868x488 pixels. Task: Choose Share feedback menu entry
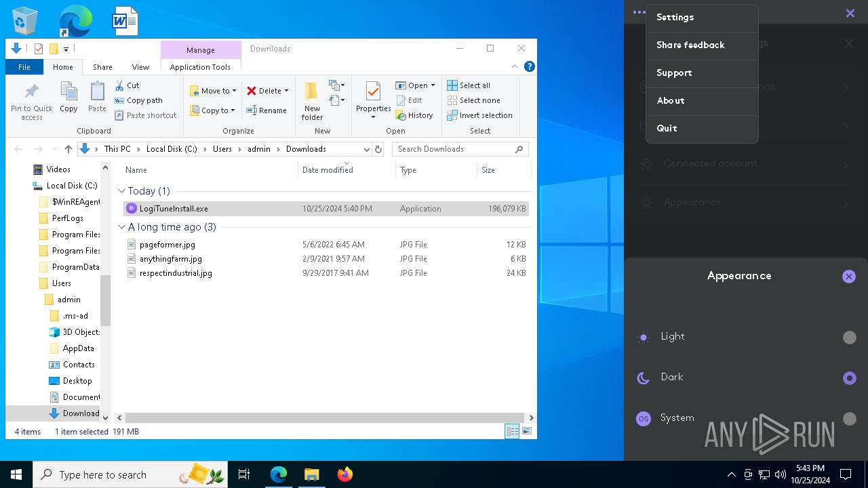point(702,45)
